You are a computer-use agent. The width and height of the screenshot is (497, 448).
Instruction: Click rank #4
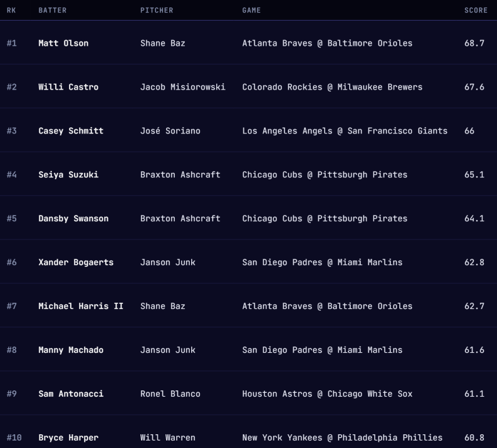coord(12,175)
